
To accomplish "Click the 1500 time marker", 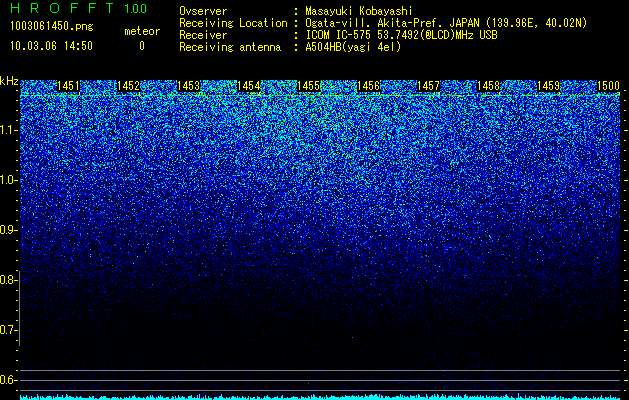I will 609,86.
